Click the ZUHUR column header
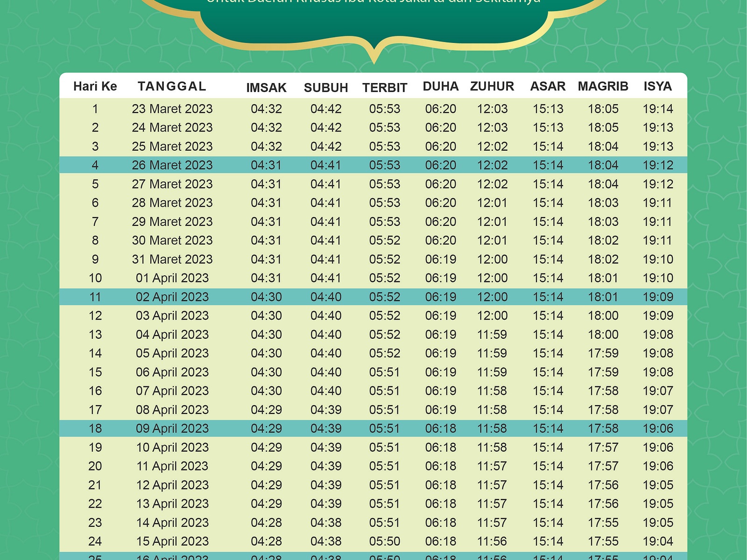Image resolution: width=747 pixels, height=560 pixels. (492, 86)
